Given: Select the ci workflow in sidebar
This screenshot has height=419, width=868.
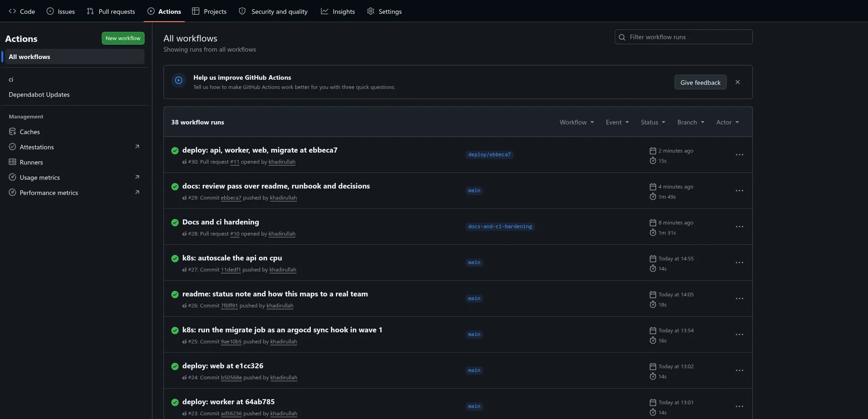Looking at the screenshot, I should point(74,79).
